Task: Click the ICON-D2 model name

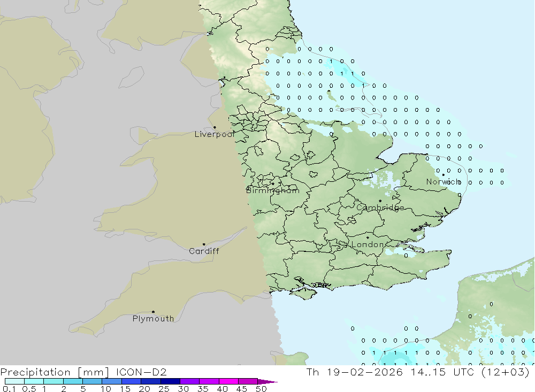Action: 141,372
